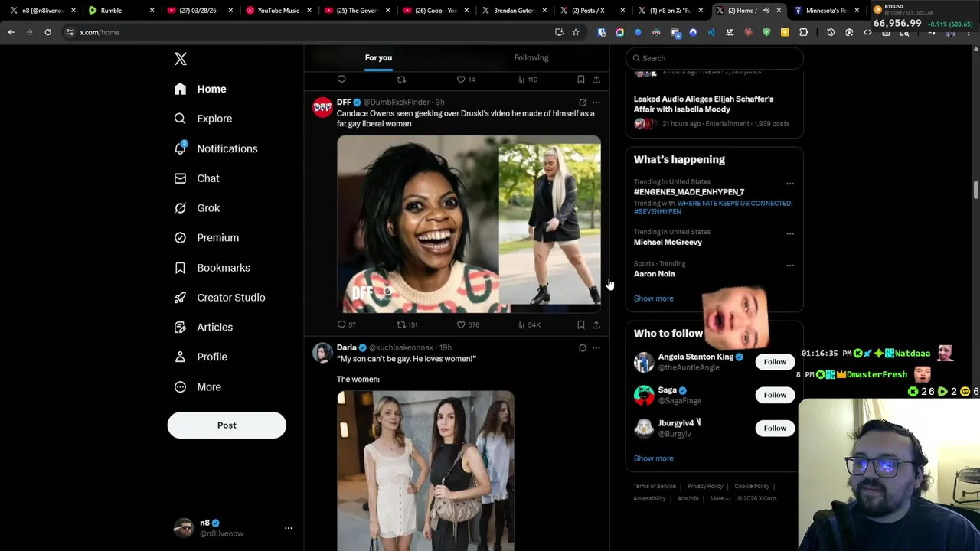Open Michael McGreevy trend
Screen dimensions: 980x551
pos(668,242)
